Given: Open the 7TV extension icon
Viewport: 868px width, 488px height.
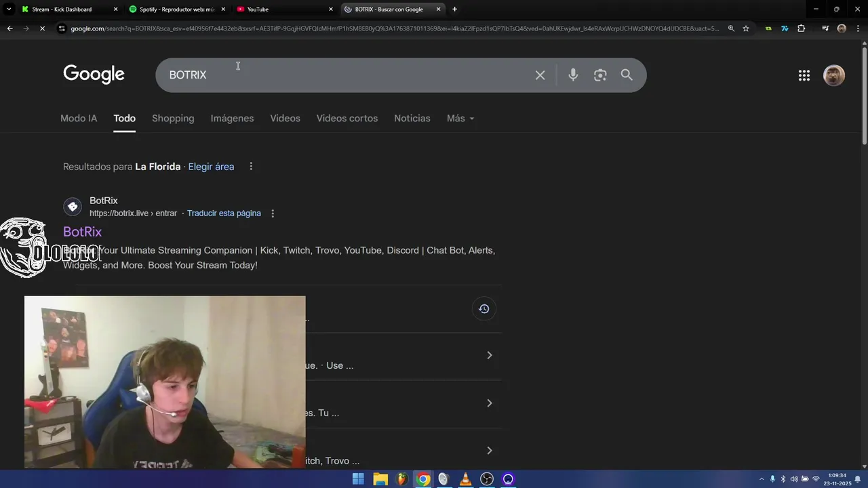Looking at the screenshot, I should tap(785, 28).
